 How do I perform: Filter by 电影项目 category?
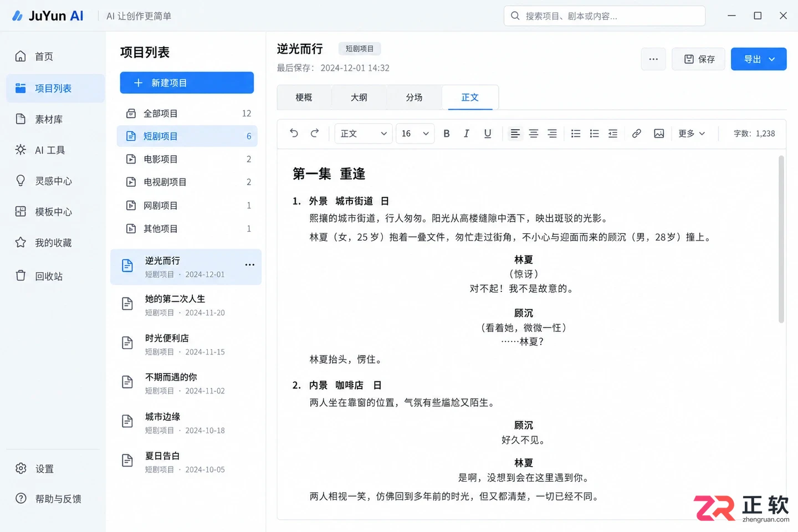187,159
